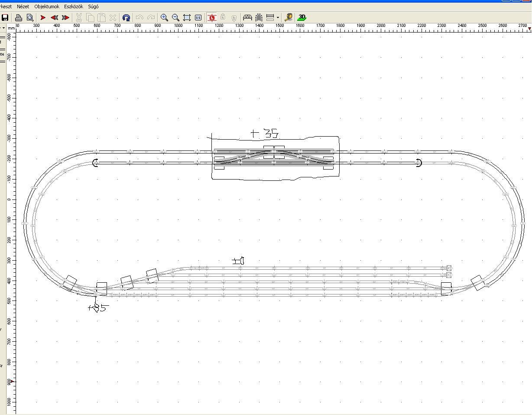532x415 pixels.
Task: Click the mm unit box at ruler corner
Action: click(11, 28)
